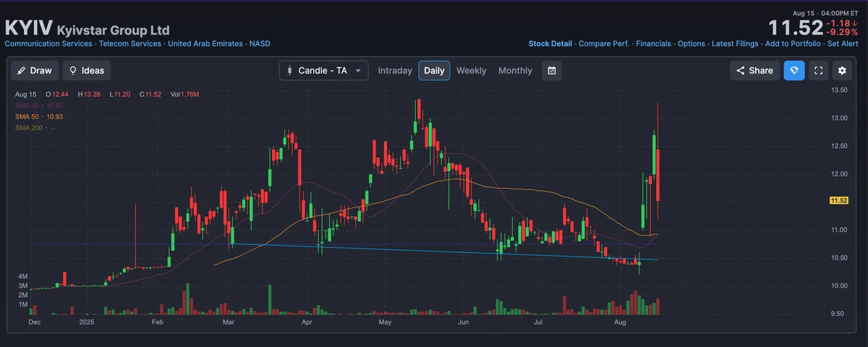Click the pencil icon on Draw button
868x347 pixels.
coord(22,71)
